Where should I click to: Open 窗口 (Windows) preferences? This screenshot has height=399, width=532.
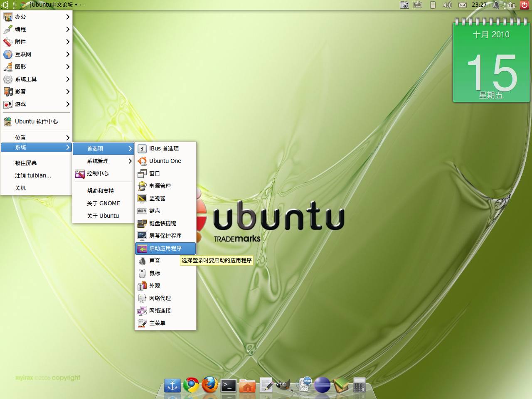tap(165, 173)
